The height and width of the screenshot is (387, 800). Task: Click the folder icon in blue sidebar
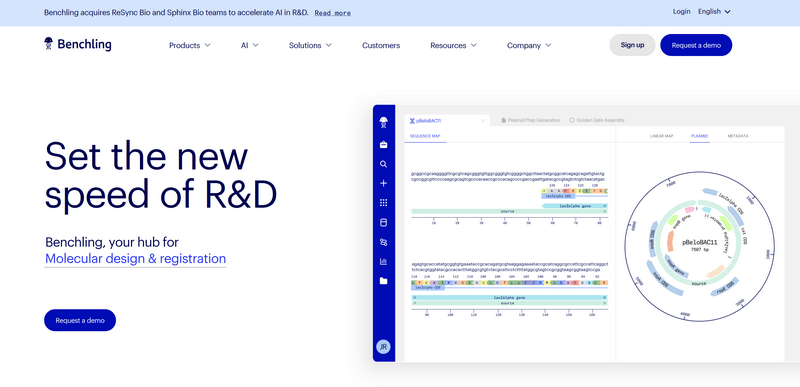[x=384, y=281]
